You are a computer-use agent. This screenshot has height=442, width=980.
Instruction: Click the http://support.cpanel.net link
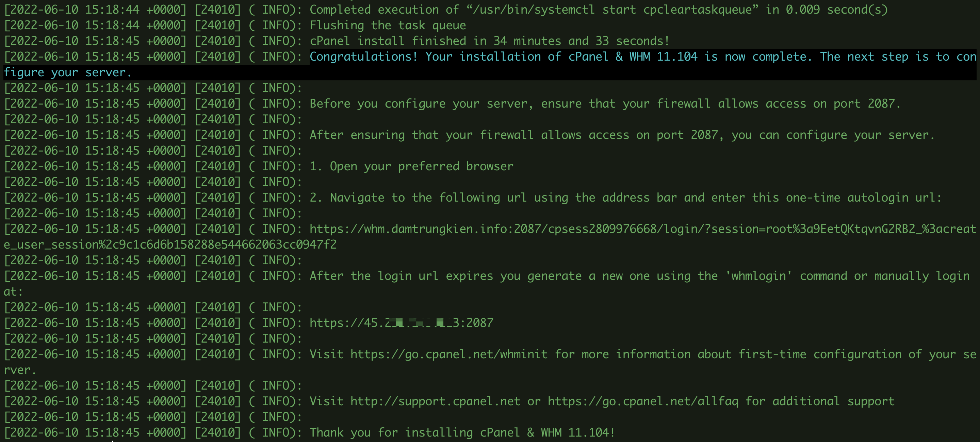(x=435, y=401)
